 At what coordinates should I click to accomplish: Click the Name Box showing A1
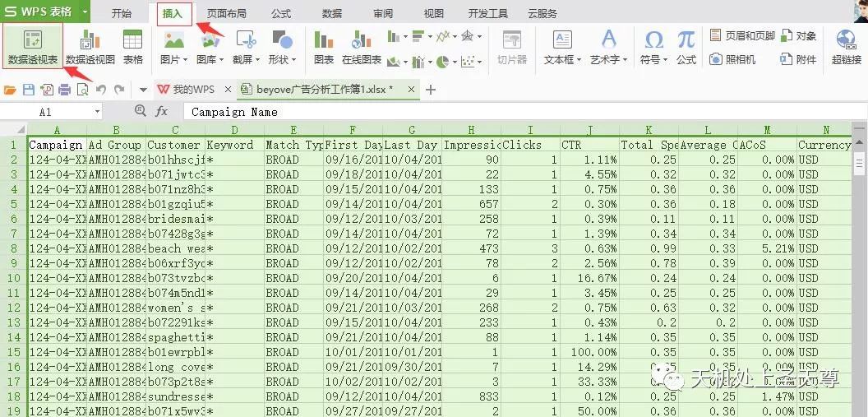[x=45, y=112]
